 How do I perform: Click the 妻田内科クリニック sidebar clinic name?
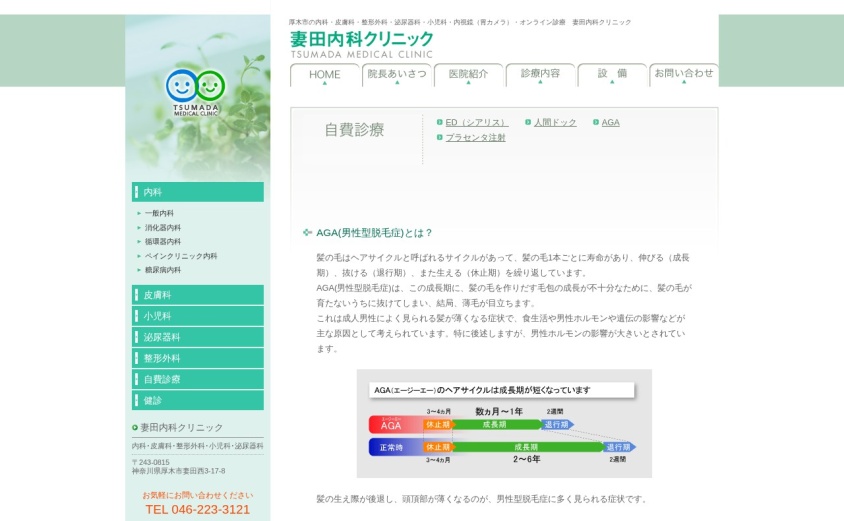[181, 428]
